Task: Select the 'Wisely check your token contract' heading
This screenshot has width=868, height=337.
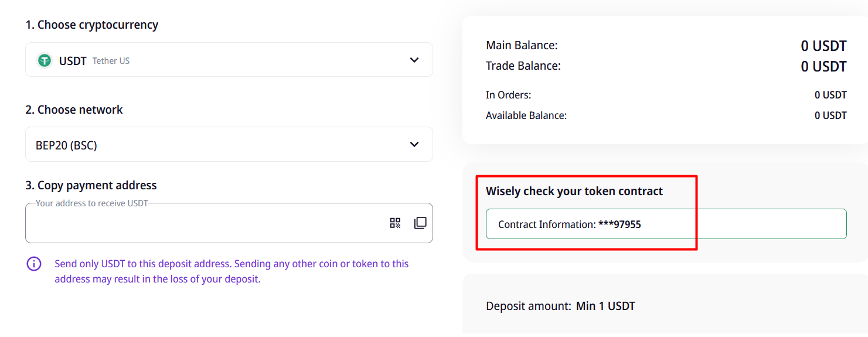Action: 574,191
